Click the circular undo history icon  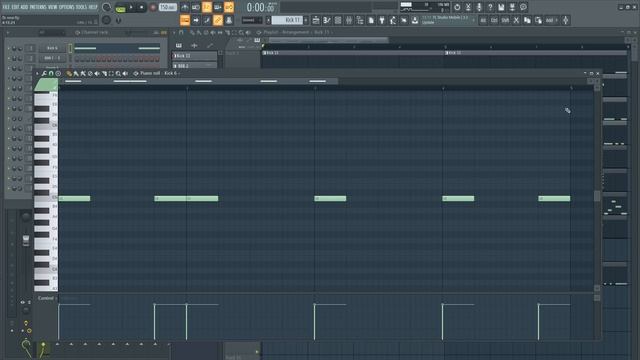coord(457,7)
